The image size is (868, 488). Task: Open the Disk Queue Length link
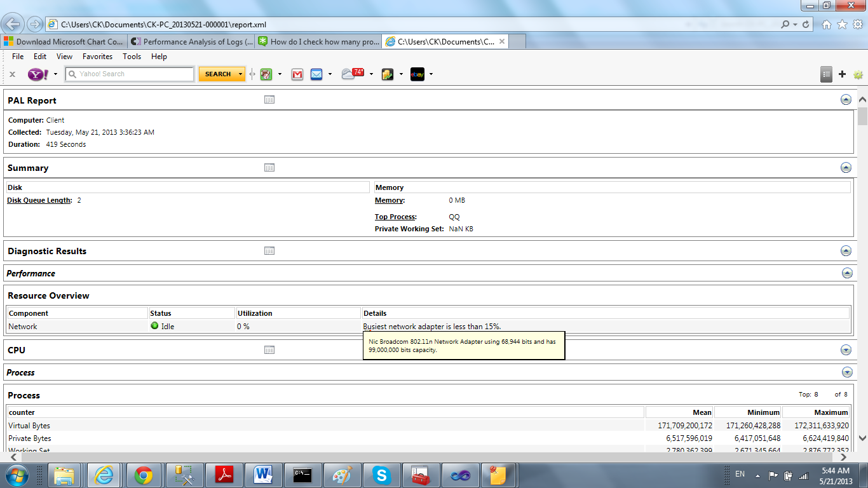tap(38, 200)
